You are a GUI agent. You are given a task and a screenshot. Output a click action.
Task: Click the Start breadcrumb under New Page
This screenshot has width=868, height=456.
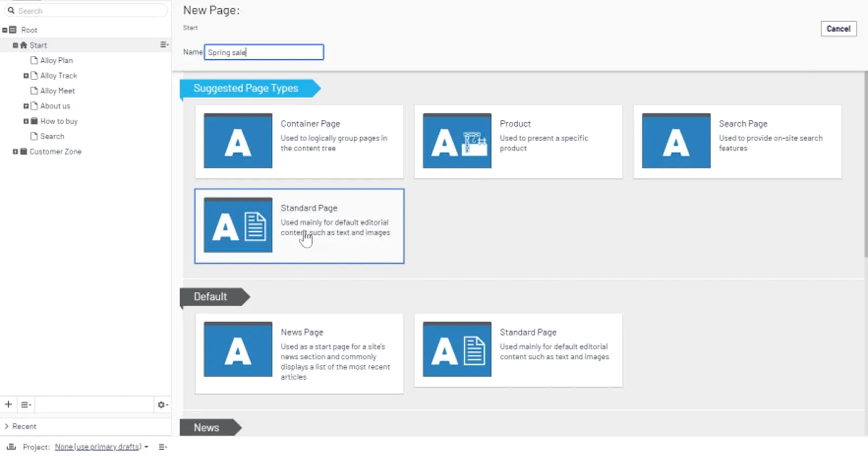190,28
